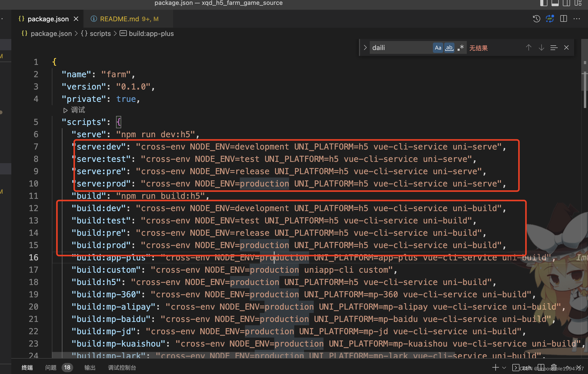This screenshot has height=374, width=588.
Task: Split the editor to the right
Action: click(x=564, y=19)
